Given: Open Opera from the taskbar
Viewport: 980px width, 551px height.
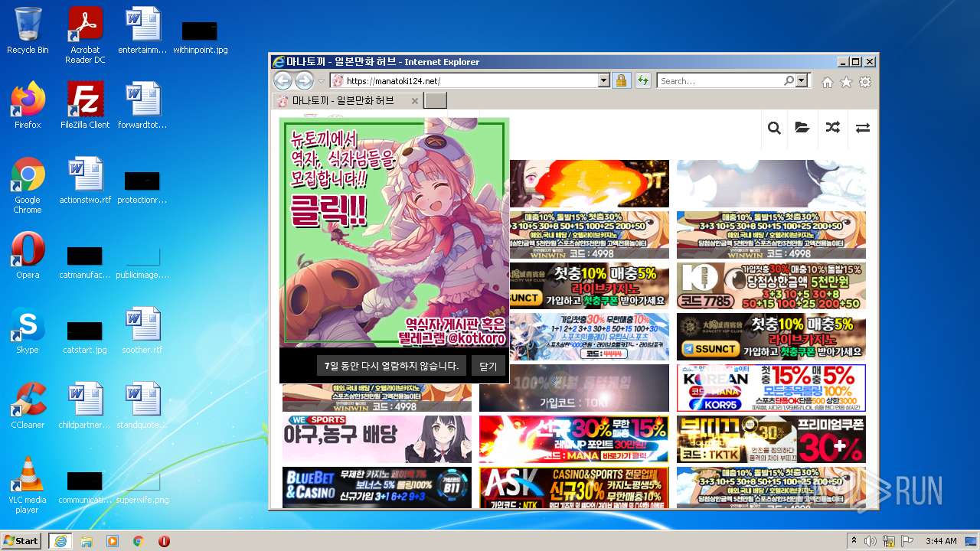Looking at the screenshot, I should pyautogui.click(x=164, y=541).
